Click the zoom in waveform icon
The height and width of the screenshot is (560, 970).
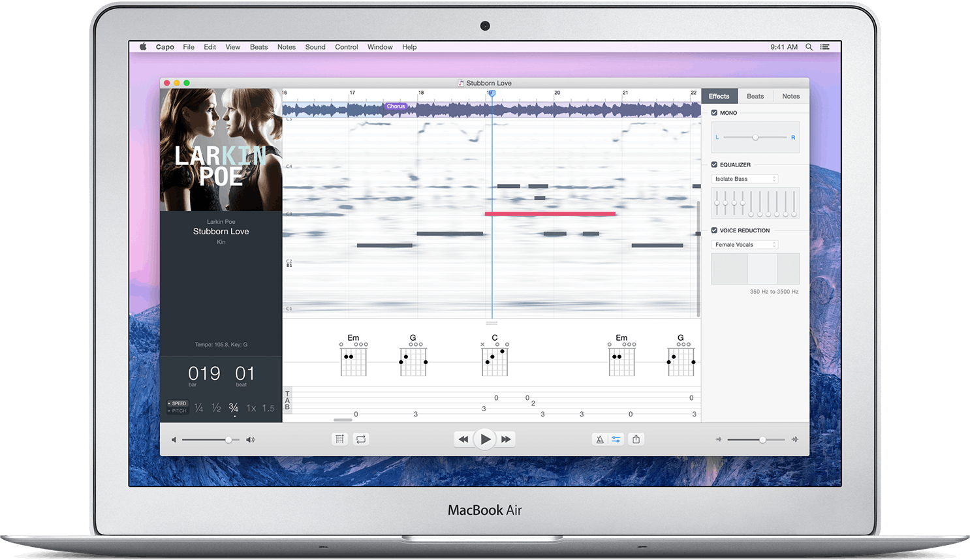794,439
